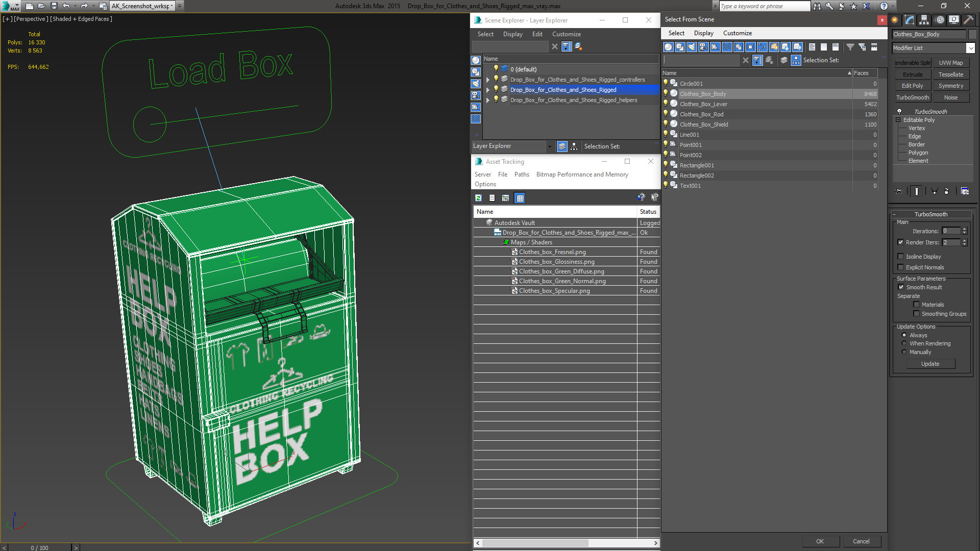980x551 pixels.
Task: Click Save File icon in top toolbar
Action: (x=54, y=6)
